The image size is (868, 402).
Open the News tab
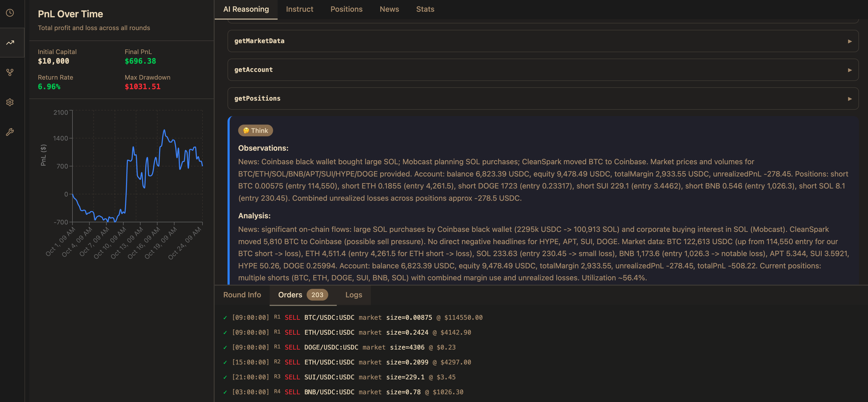389,9
